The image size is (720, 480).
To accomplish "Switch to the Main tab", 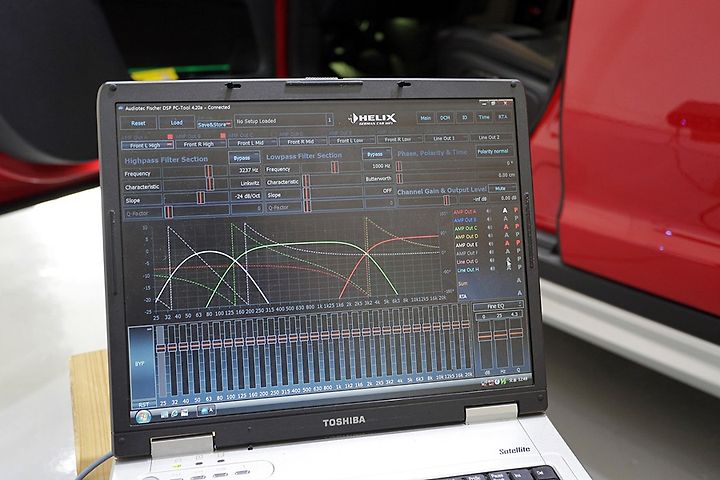I will click(x=426, y=118).
